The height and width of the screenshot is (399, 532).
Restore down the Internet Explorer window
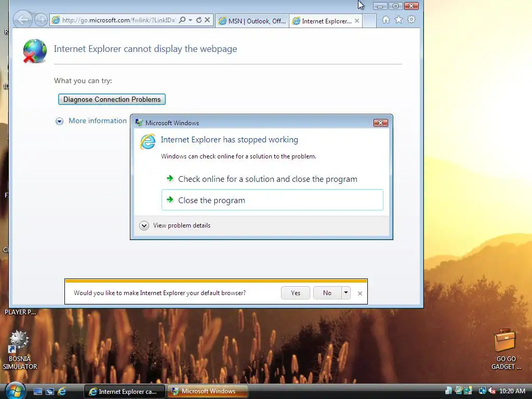coord(395,6)
